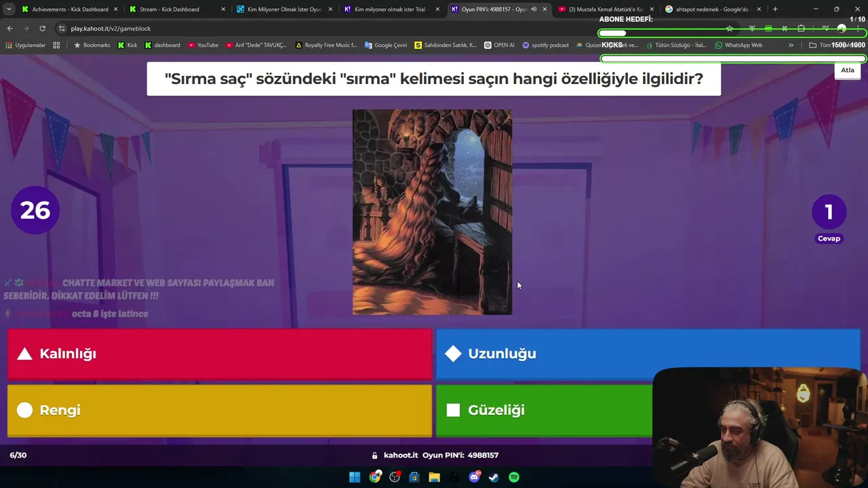Image resolution: width=868 pixels, height=488 pixels.
Task: Open Kim milyoner olmak ister Trial tab
Action: point(393,9)
